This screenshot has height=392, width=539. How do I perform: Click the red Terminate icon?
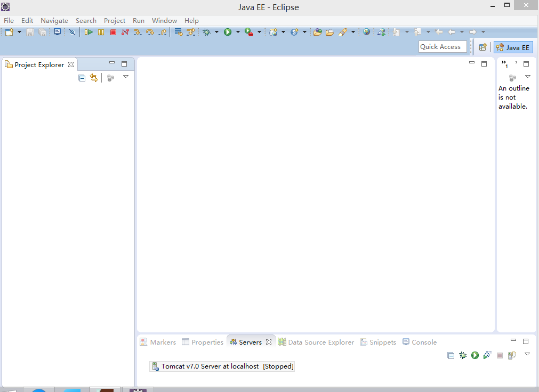(x=113, y=32)
